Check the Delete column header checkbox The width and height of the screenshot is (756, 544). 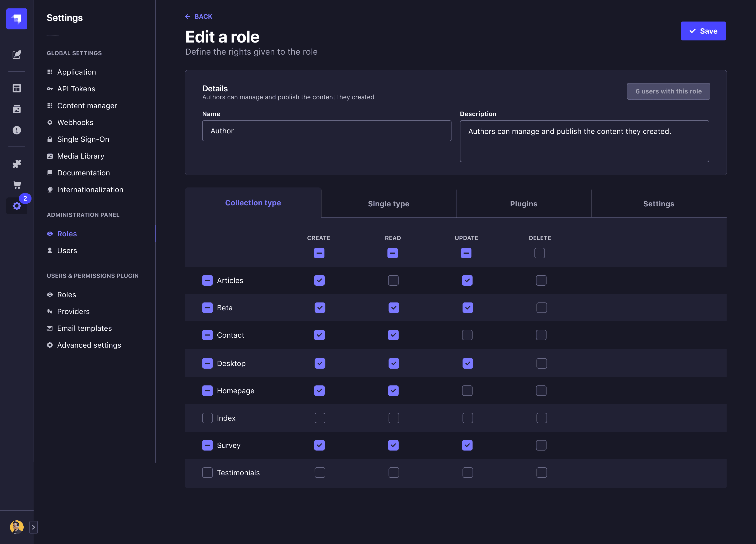(x=539, y=253)
